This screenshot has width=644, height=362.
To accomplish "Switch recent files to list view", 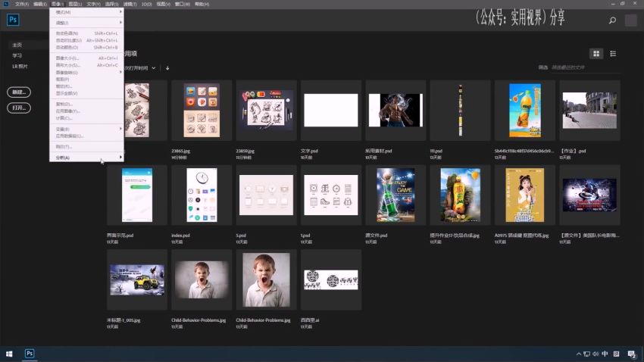I will (x=613, y=53).
